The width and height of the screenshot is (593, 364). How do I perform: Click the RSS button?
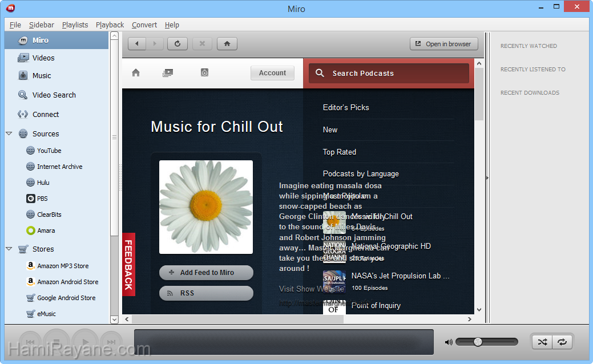(x=206, y=293)
